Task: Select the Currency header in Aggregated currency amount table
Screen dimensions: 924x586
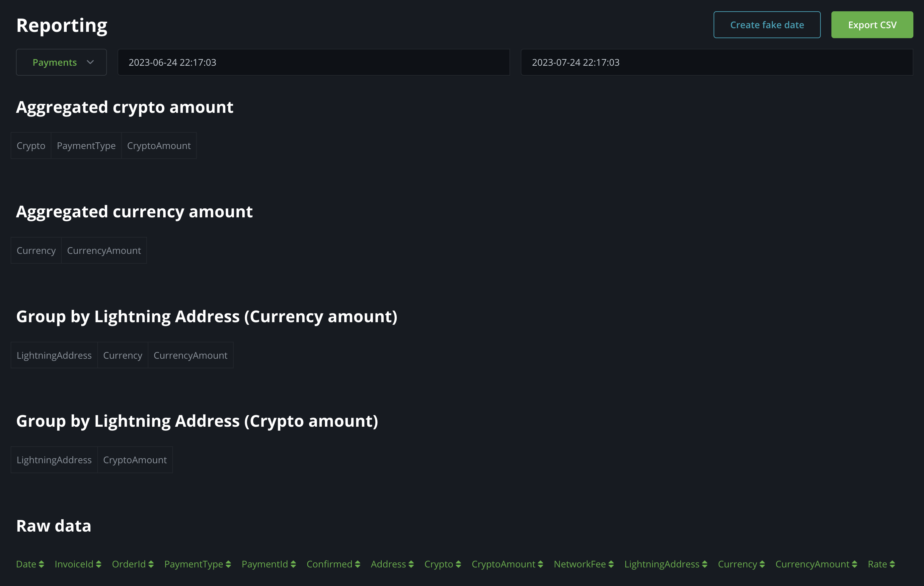Action: coord(36,250)
